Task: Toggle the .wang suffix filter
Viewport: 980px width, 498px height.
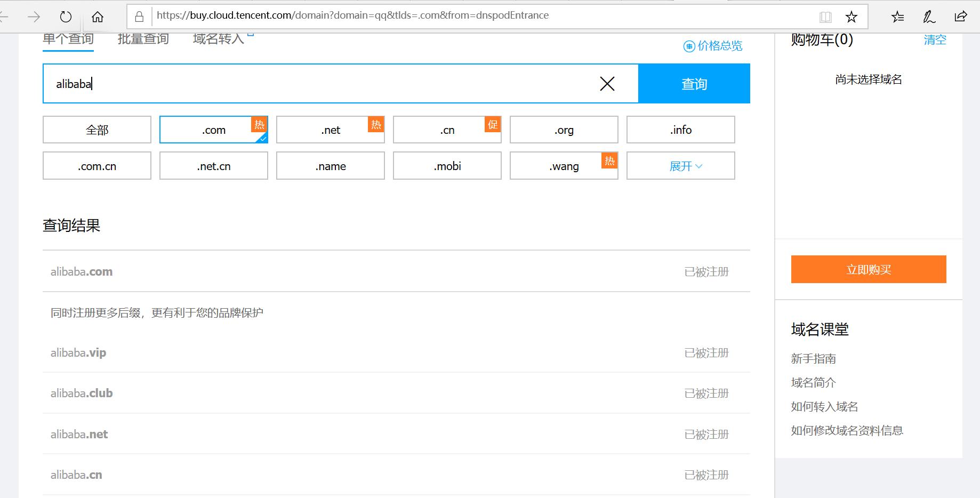Action: [x=564, y=166]
